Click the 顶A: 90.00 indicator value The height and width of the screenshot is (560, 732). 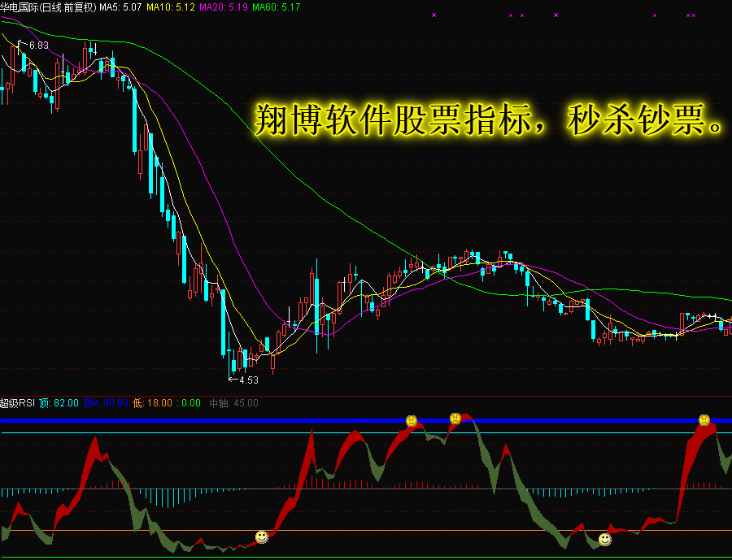coord(106,403)
